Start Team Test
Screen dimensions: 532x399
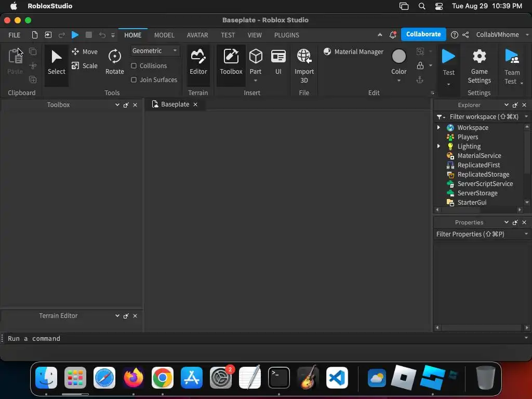tap(512, 66)
